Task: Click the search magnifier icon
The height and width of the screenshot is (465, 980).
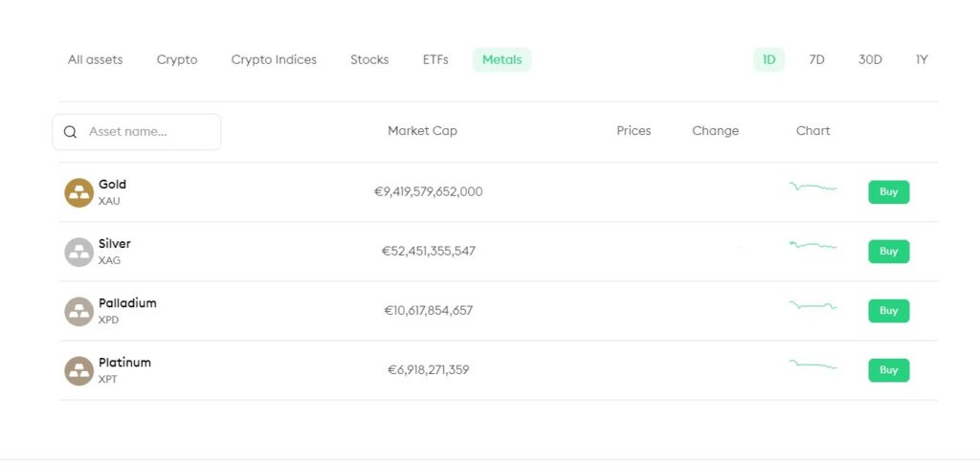Action: (71, 132)
